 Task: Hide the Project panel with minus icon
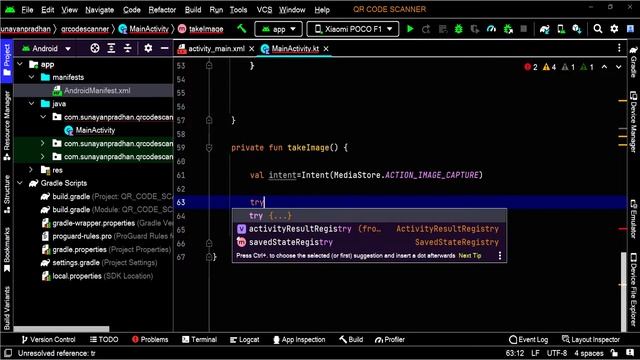pos(164,49)
